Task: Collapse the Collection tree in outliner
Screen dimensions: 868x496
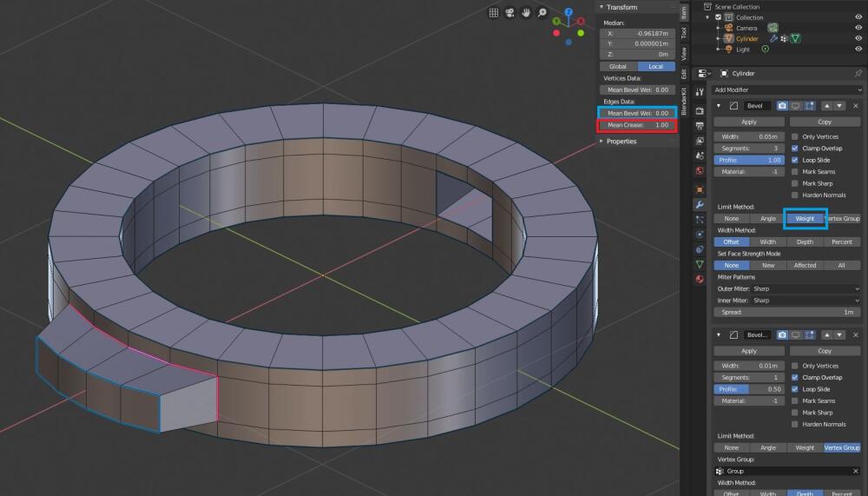Action: coord(707,17)
